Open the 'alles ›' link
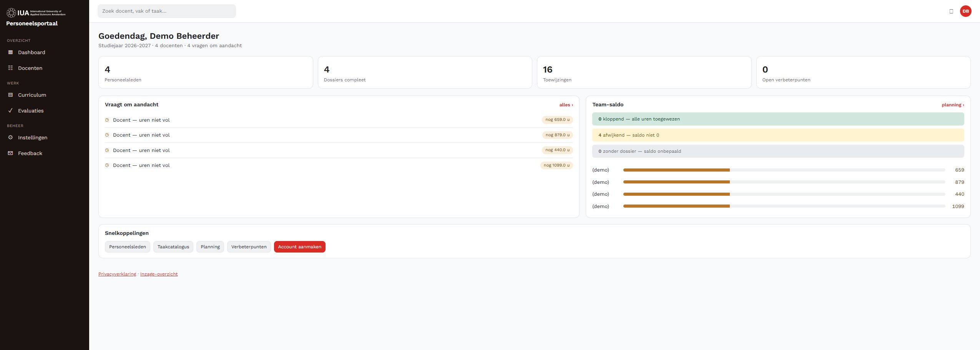Image resolution: width=980 pixels, height=350 pixels. (566, 105)
